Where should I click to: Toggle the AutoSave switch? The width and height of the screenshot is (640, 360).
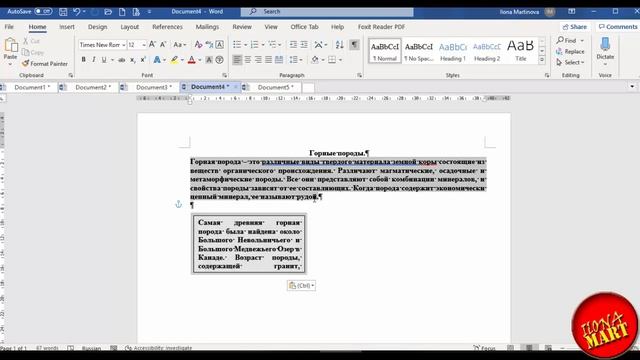coord(43,11)
